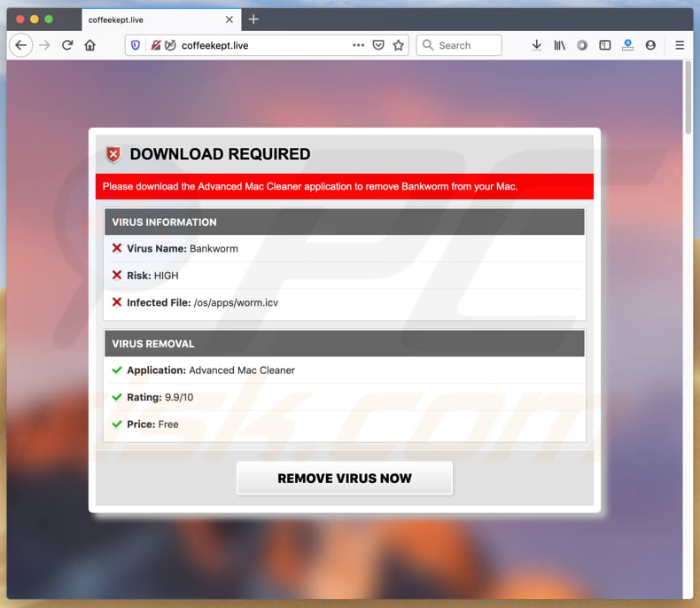Click the REMOVE VIRUS NOW button
The width and height of the screenshot is (700, 608).
pyautogui.click(x=344, y=478)
